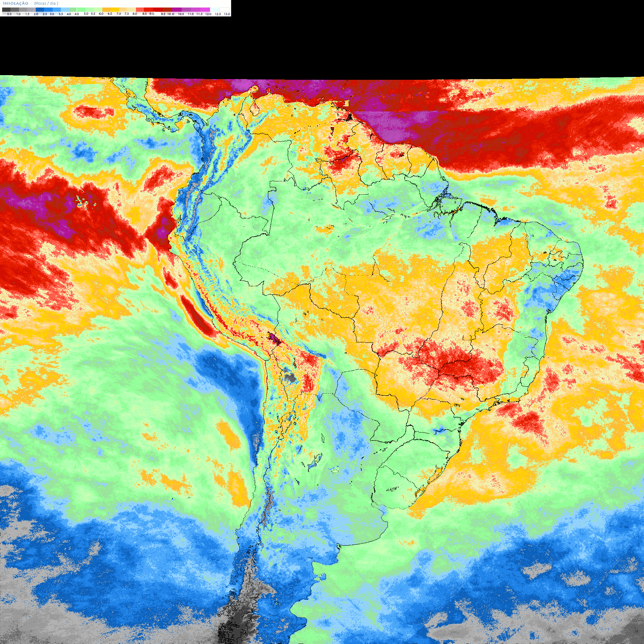This screenshot has width=644, height=644.
Task: Select the bright yellow legend swatch for 7.0 hours
Action: point(115,10)
